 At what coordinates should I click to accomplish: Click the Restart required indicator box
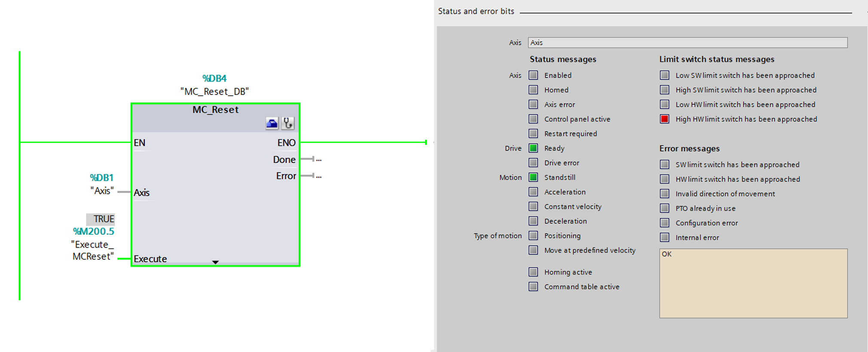pyautogui.click(x=533, y=134)
